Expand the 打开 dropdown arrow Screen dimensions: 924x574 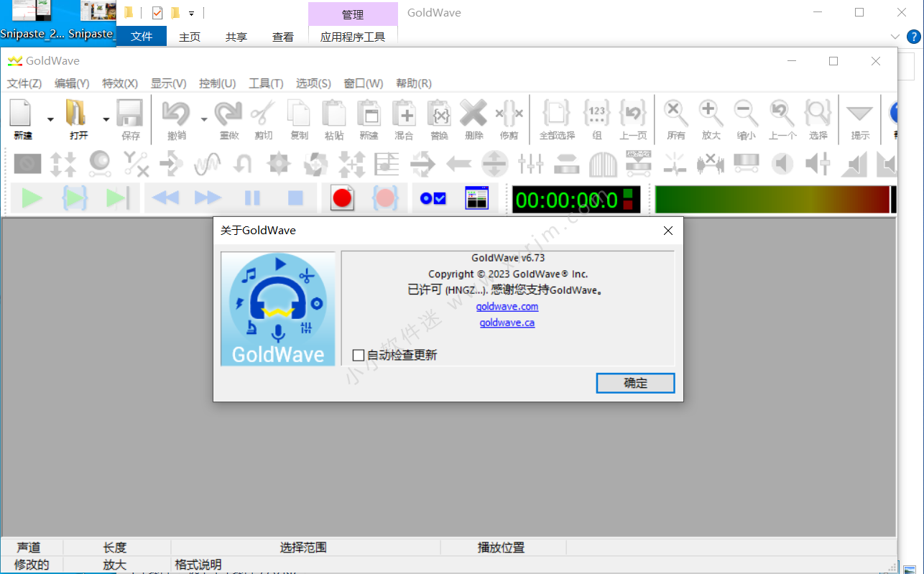[x=106, y=119]
